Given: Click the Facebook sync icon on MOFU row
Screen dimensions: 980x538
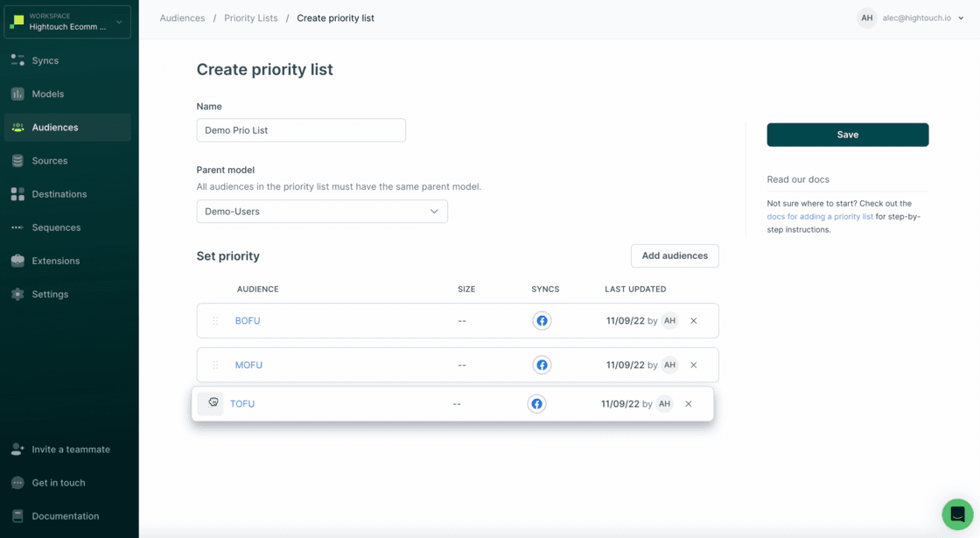Looking at the screenshot, I should 542,365.
